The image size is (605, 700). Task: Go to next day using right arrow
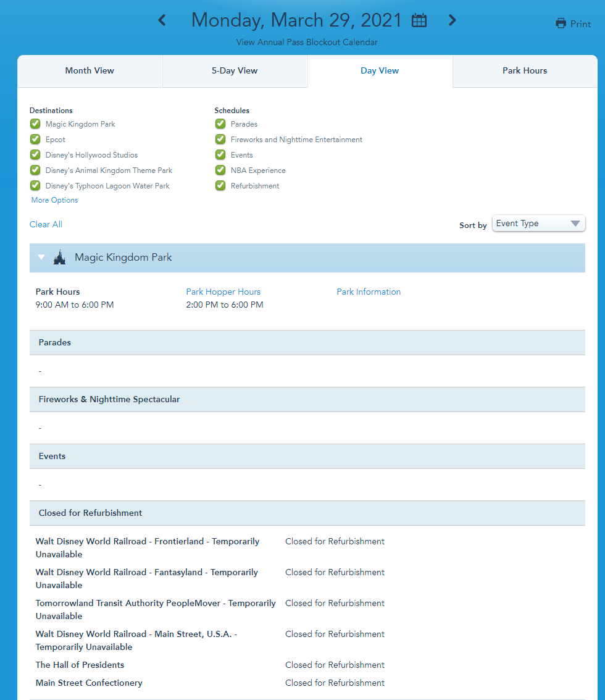point(452,20)
